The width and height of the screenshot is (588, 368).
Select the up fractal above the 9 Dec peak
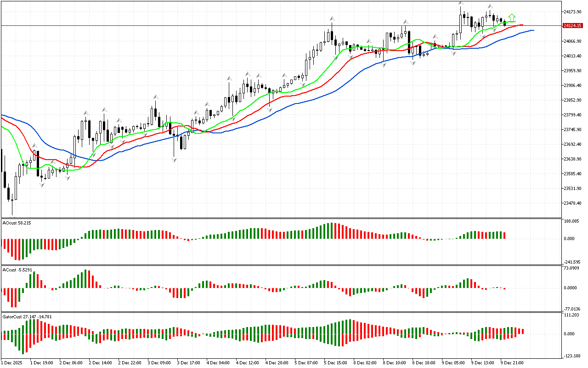pos(461,3)
